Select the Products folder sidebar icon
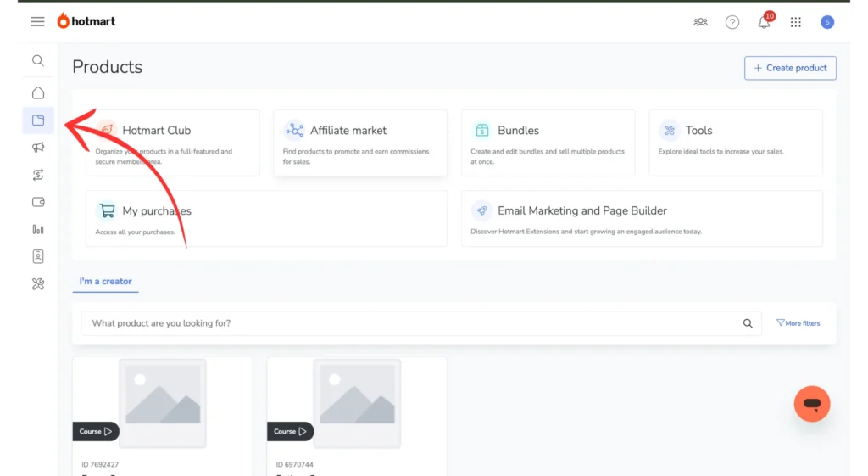Viewport: 868px width, 476px height. click(38, 120)
